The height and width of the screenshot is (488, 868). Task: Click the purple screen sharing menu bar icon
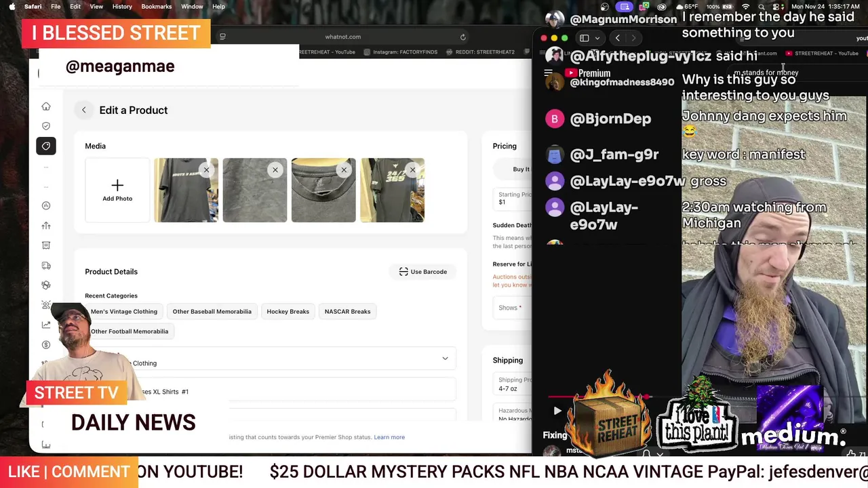tap(625, 7)
